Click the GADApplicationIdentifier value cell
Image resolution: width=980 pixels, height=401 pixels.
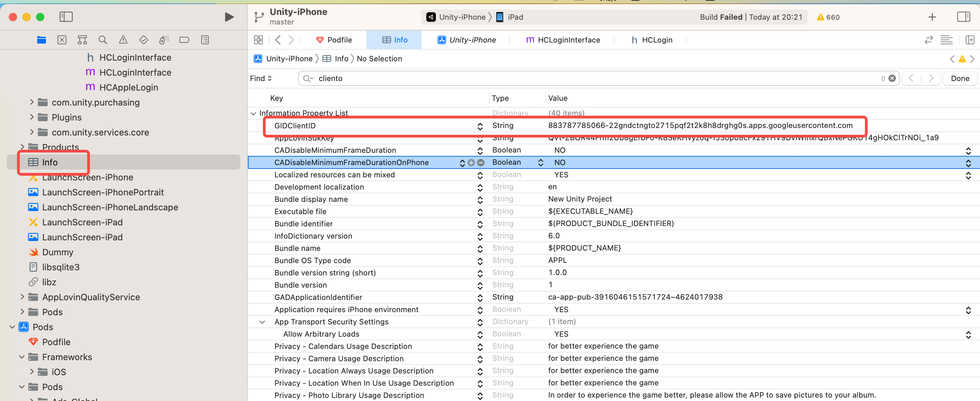[635, 297]
